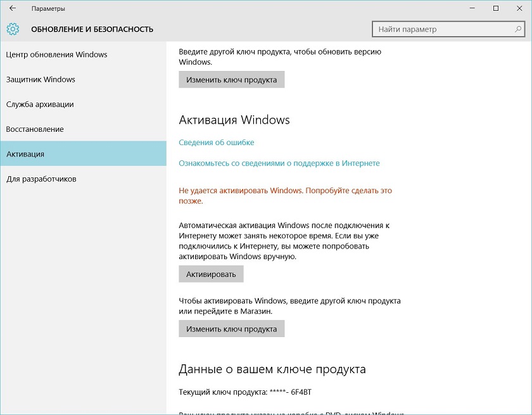Focus the Найти параметр search field
Screen dimensions: 532x415
coord(448,29)
